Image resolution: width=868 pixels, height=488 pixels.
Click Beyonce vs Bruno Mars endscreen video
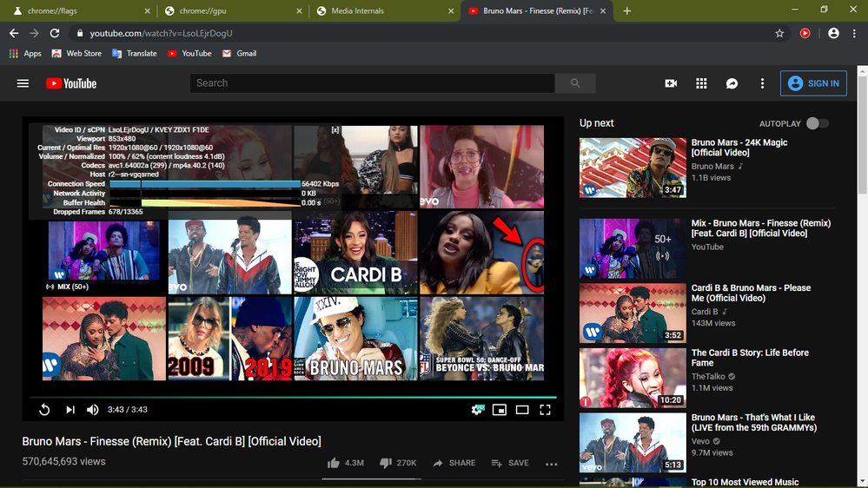481,339
